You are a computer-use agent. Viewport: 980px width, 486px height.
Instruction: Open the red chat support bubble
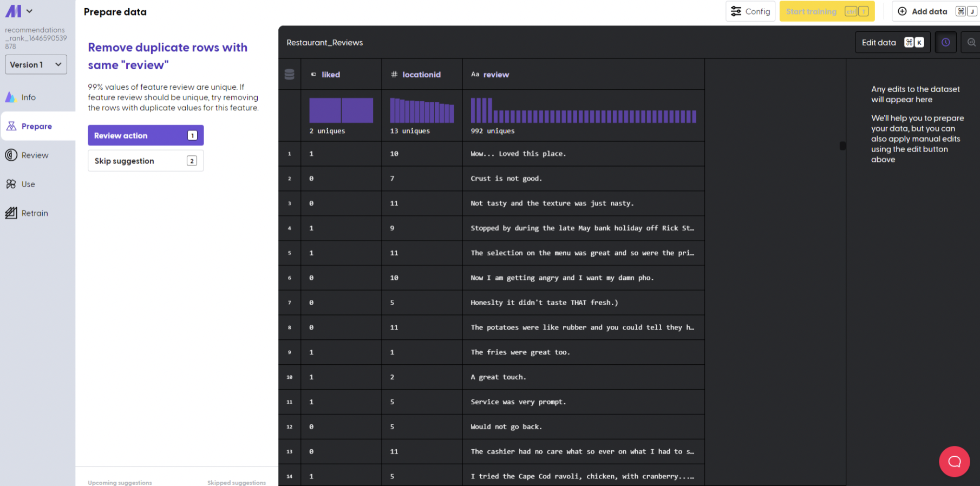coord(954,462)
